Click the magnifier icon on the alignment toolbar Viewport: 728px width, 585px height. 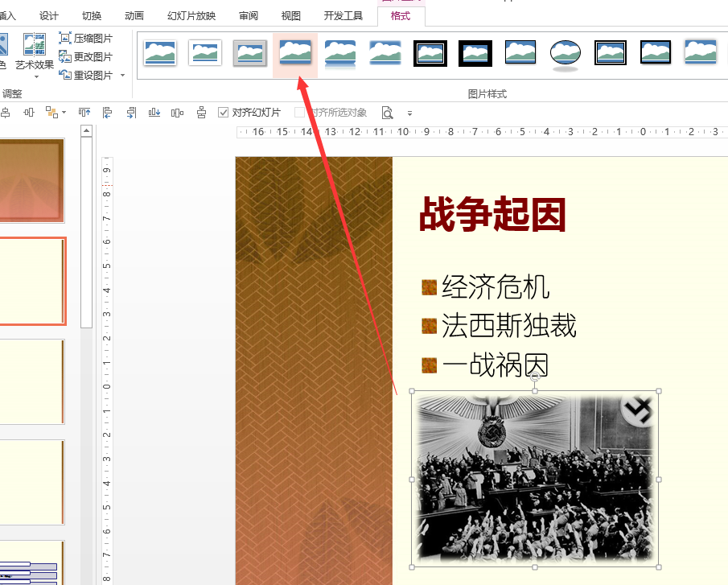point(387,113)
